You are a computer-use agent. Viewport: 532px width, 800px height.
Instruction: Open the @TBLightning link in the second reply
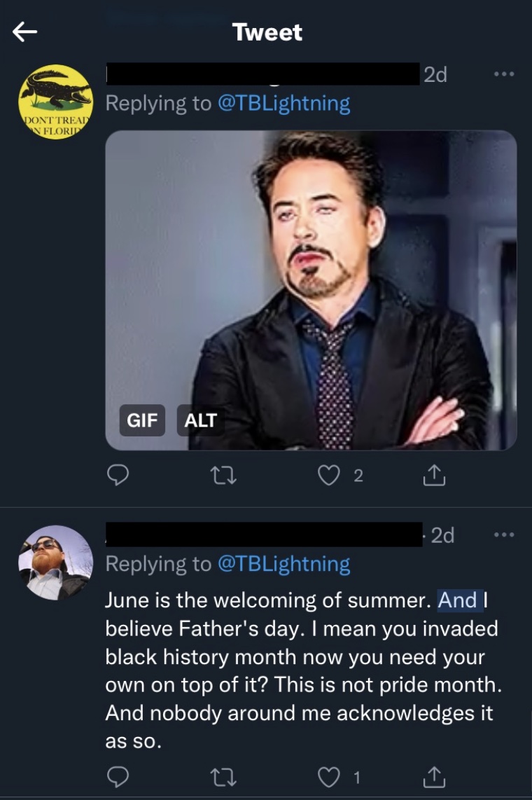[x=283, y=564]
